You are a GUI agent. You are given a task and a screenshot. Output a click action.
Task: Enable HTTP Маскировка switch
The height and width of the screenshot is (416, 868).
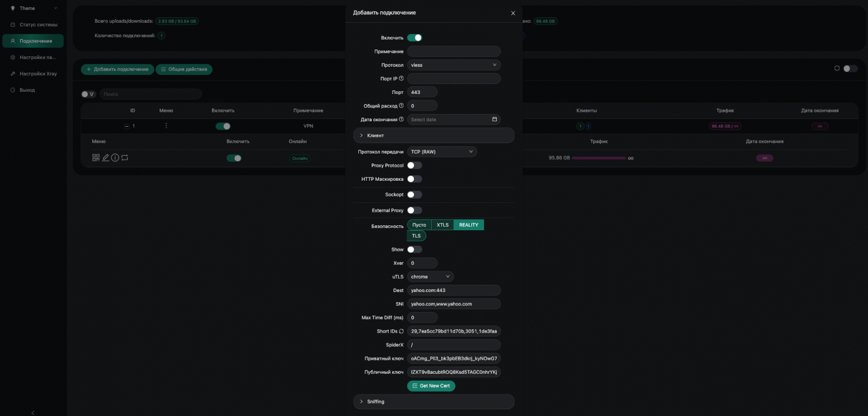[415, 179]
